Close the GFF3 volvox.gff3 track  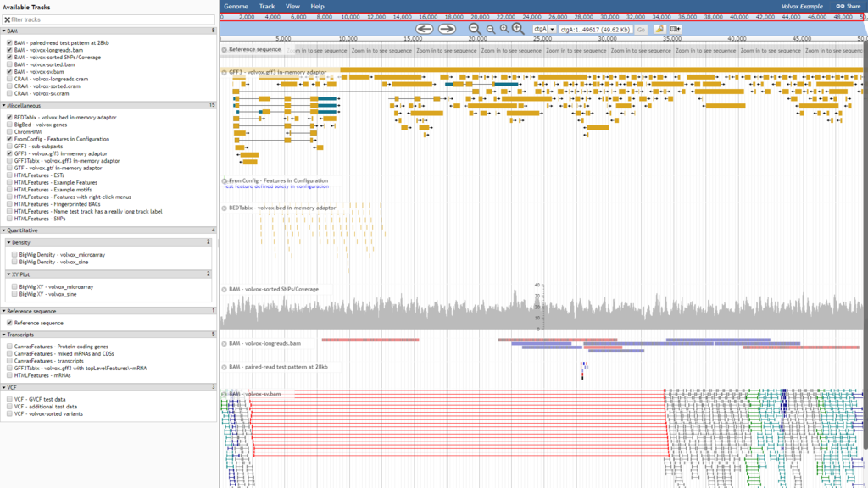point(224,72)
